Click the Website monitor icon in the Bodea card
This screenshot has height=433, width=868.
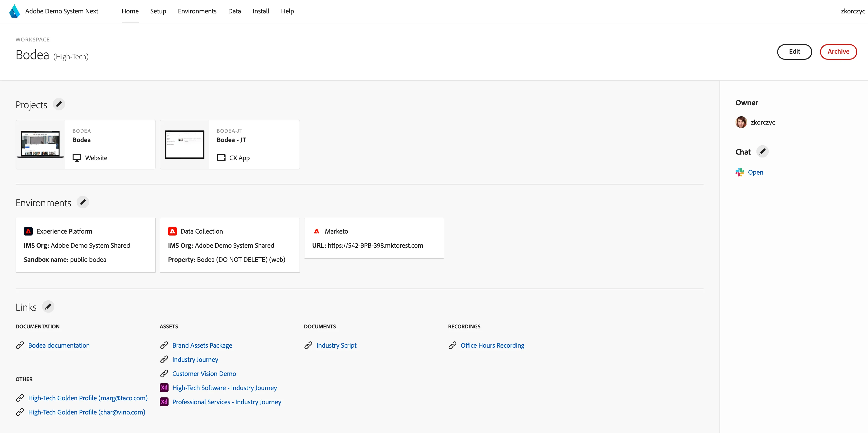click(77, 158)
